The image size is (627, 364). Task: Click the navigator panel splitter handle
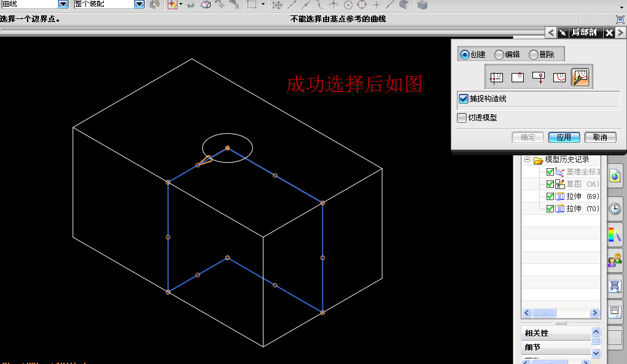(x=561, y=322)
